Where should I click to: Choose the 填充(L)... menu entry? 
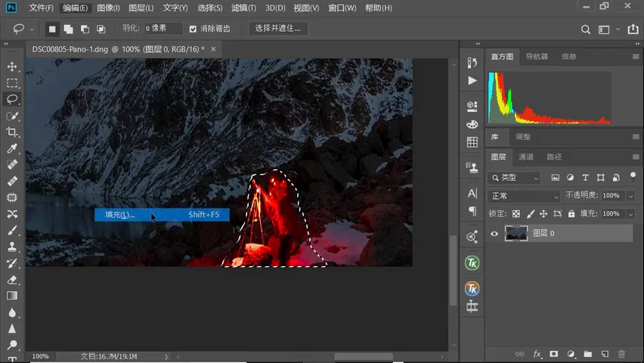pyautogui.click(x=162, y=215)
